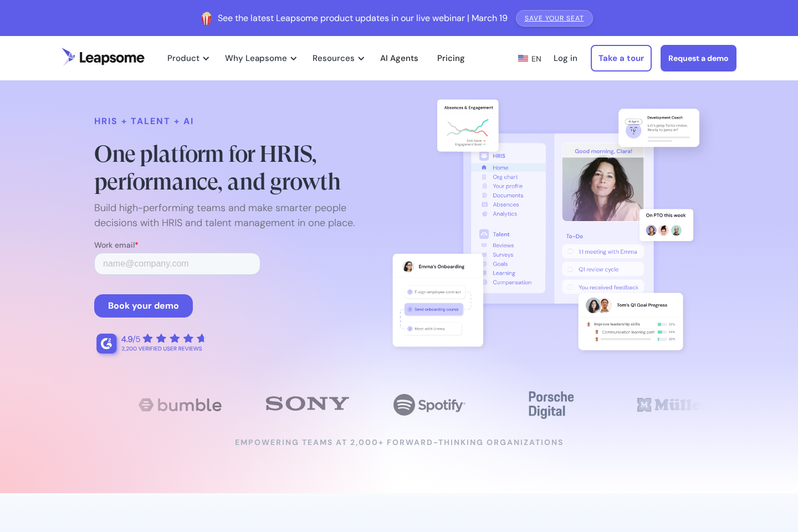The height and width of the screenshot is (532, 798).
Task: Click the Improve leadership skills progress bar
Action: 662,324
